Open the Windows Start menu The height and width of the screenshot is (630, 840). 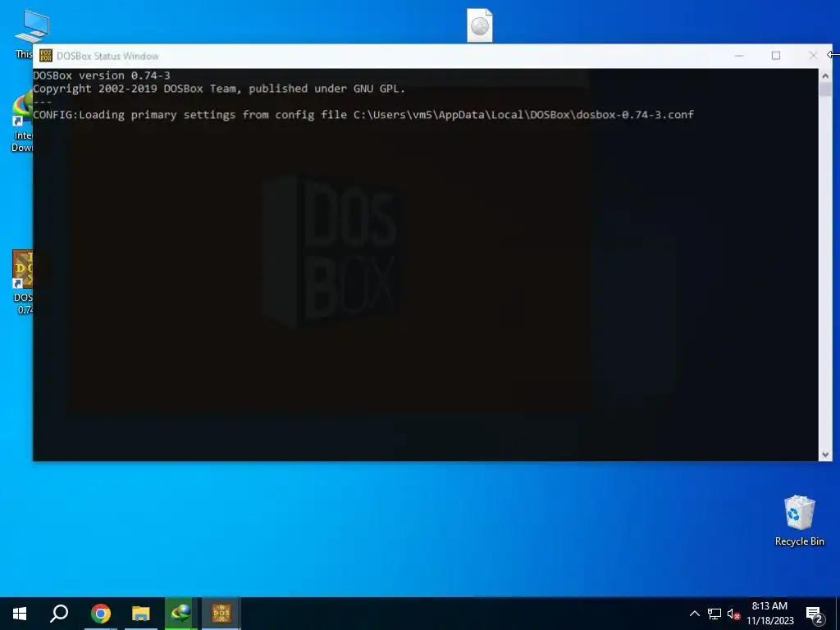[20, 614]
